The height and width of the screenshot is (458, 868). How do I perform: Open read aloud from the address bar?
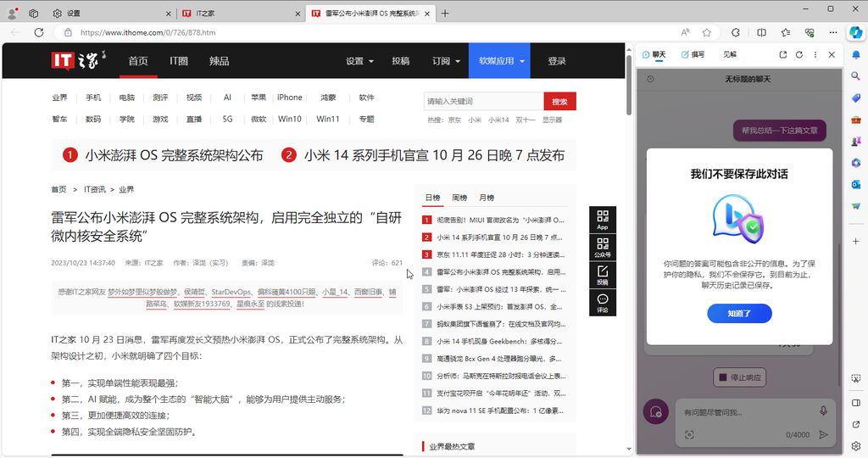[685, 32]
